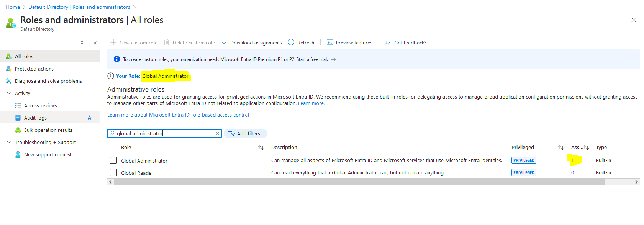644x225 pixels.
Task: Click the Learn more link
Action: (x=311, y=103)
